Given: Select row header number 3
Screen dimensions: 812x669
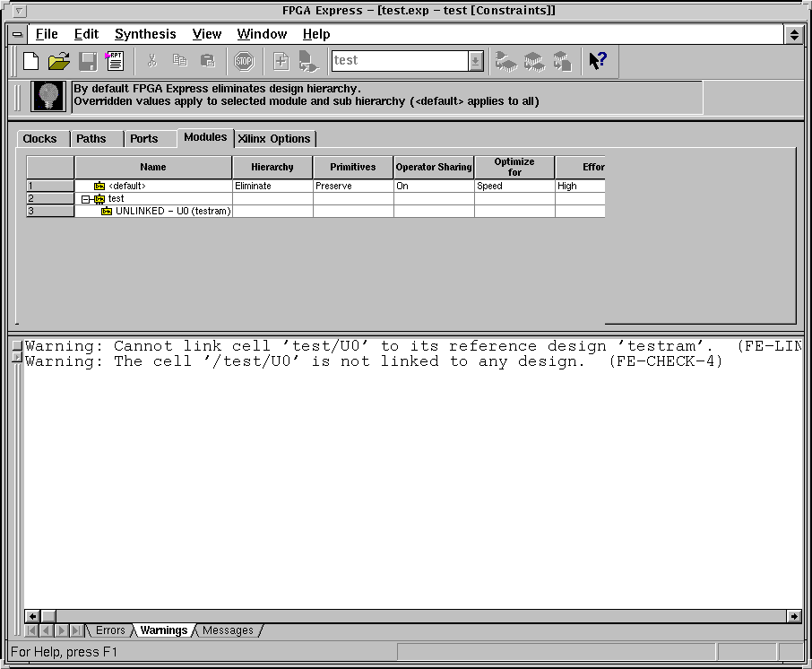Looking at the screenshot, I should (50, 211).
